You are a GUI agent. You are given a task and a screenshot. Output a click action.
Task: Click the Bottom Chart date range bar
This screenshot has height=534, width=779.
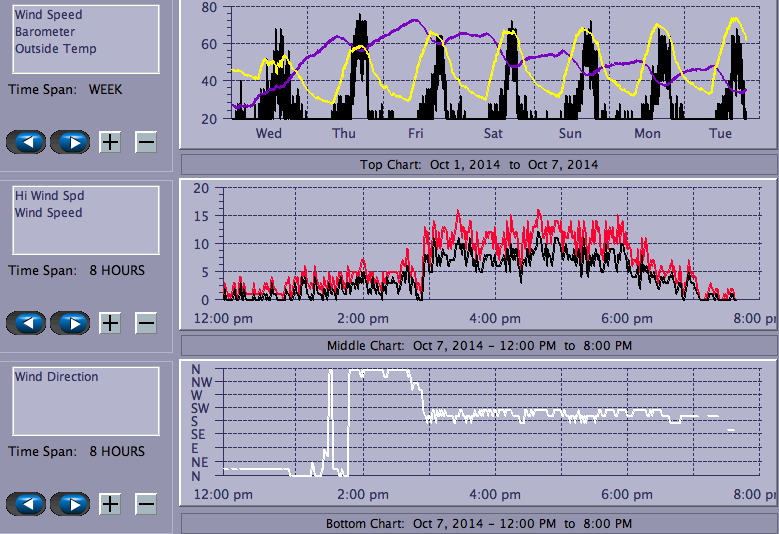pos(478,524)
